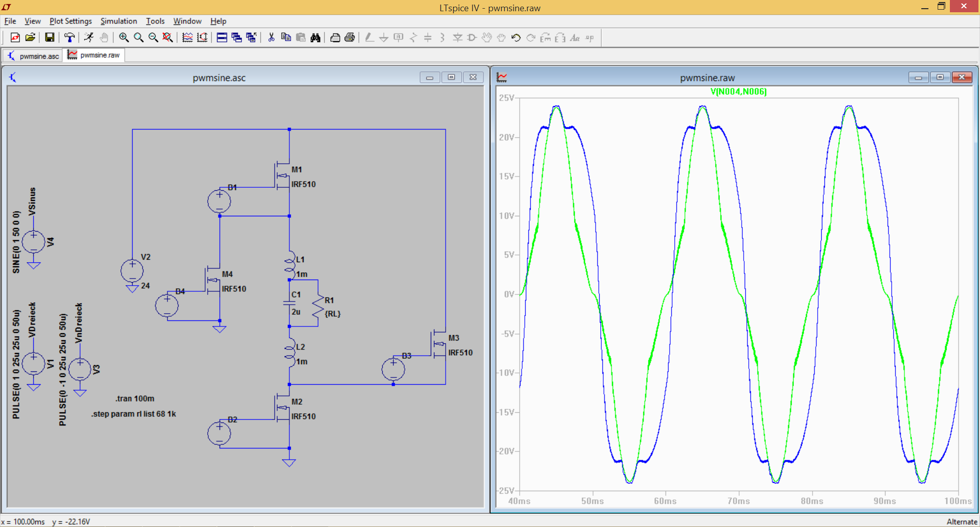Screen dimensions: 980x527
Task: Click the .step param rl list directive
Action: click(x=134, y=414)
